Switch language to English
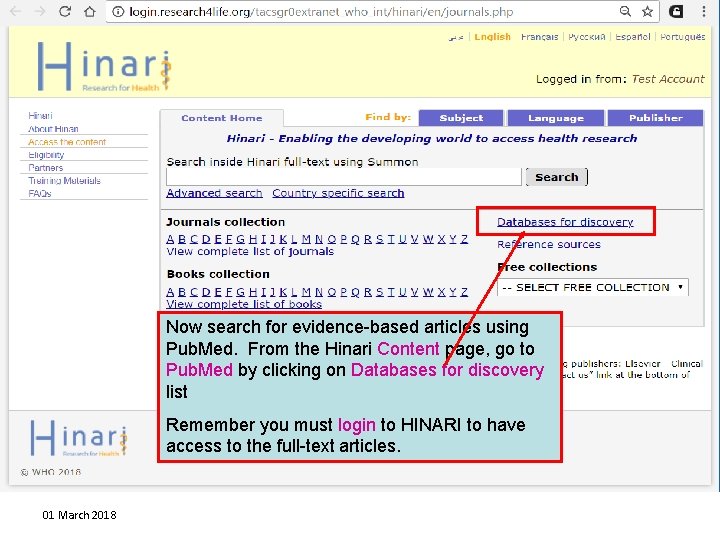 [492, 37]
